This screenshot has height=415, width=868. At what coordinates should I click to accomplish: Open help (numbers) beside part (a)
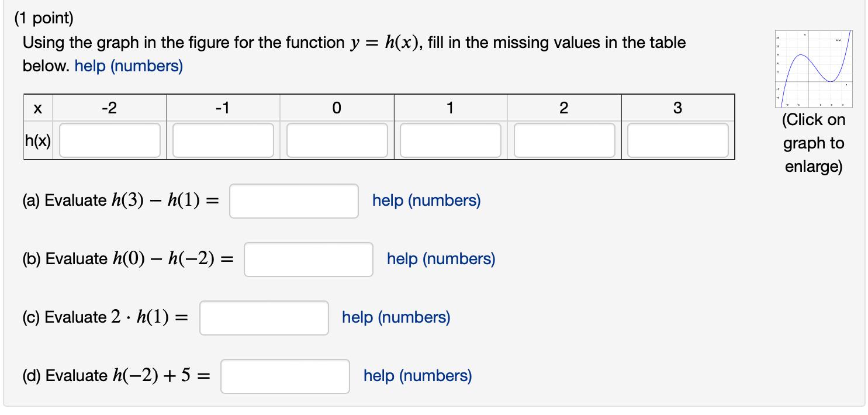click(x=426, y=200)
